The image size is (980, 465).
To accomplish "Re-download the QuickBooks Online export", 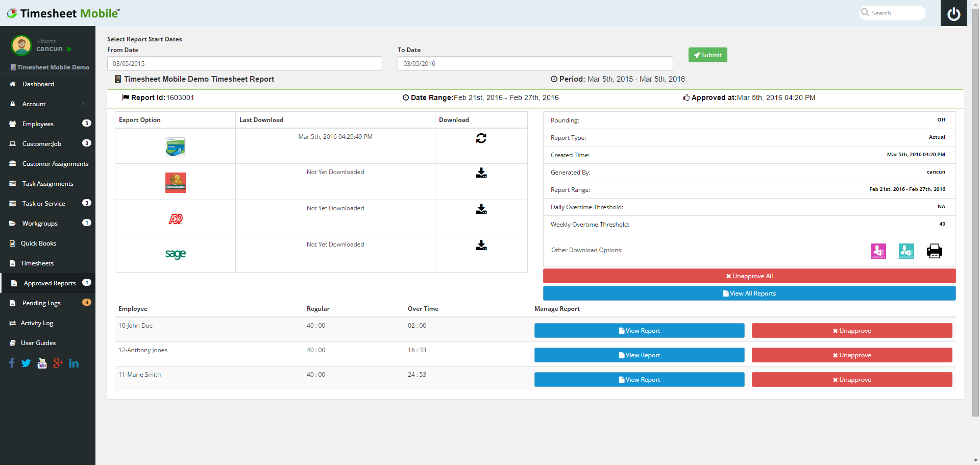I will tap(480, 138).
